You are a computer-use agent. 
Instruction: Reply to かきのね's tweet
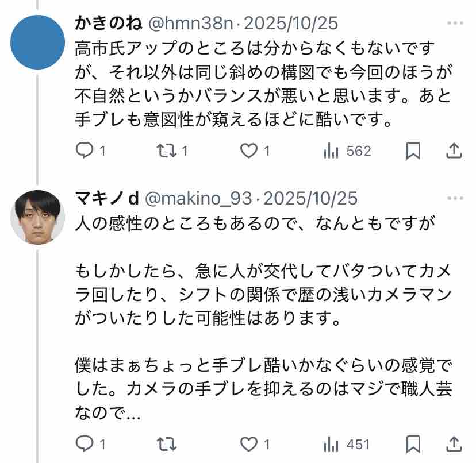pos(85,151)
